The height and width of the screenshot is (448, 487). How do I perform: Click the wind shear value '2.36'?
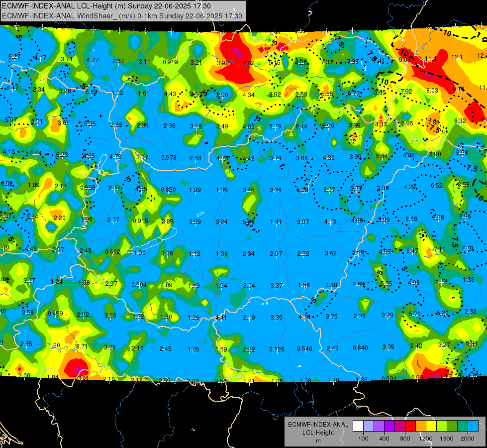tap(359, 316)
